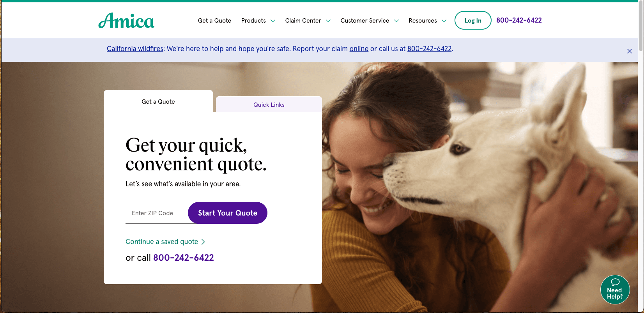644x313 pixels.
Task: Follow the online claim report link
Action: (359, 49)
